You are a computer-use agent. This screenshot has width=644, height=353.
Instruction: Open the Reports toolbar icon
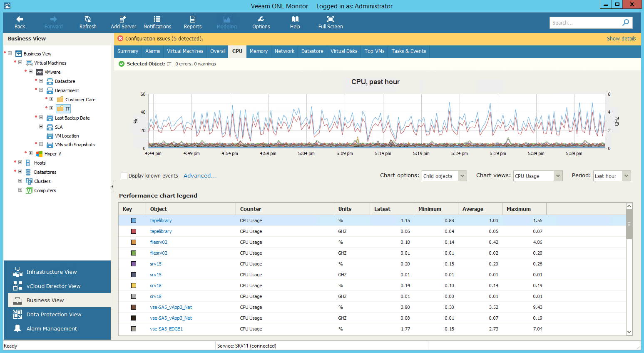pyautogui.click(x=192, y=19)
